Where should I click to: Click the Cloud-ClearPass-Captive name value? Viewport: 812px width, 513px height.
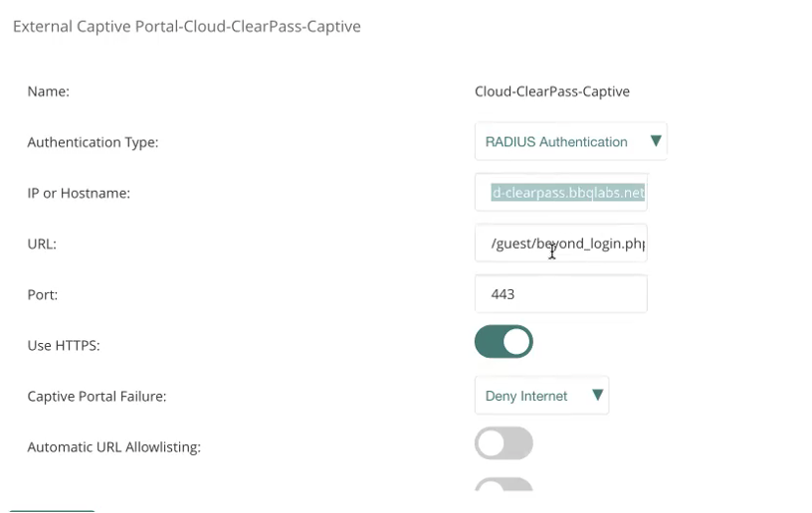pyautogui.click(x=552, y=91)
